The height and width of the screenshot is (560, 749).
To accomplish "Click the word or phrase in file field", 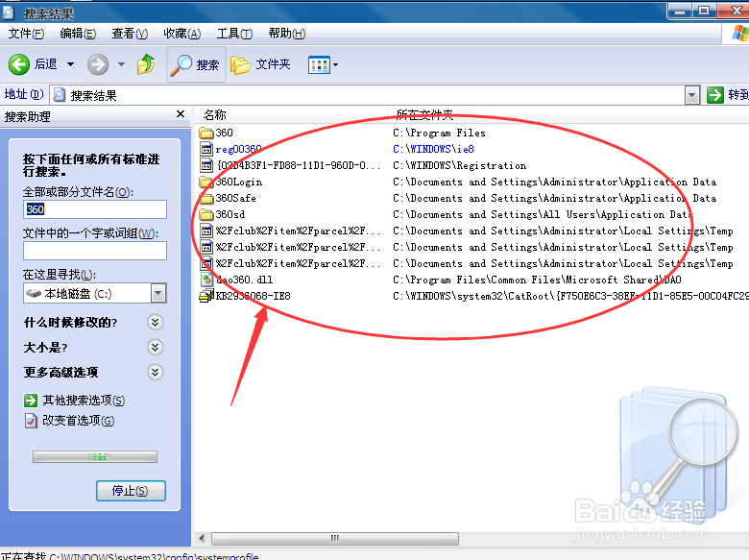I will (95, 251).
